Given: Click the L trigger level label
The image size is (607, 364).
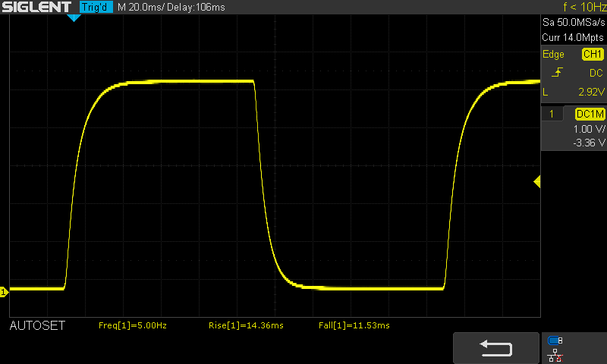Looking at the screenshot, I should click(x=545, y=92).
